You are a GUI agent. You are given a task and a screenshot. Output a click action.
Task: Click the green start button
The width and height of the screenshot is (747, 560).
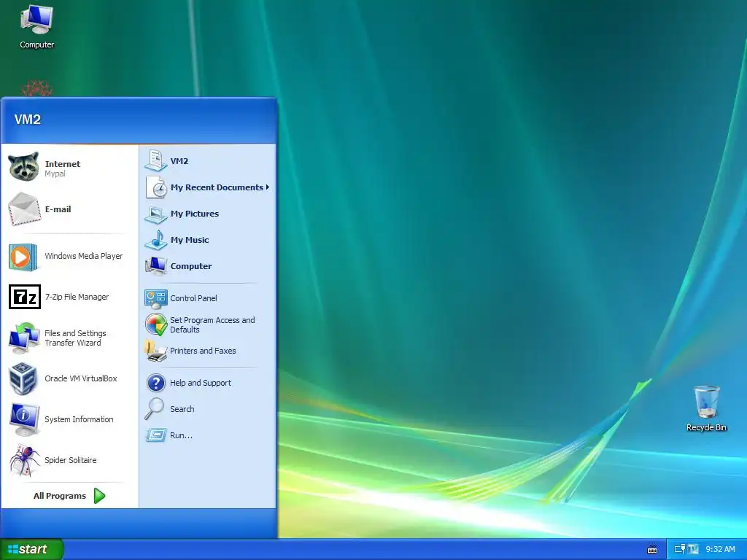tap(31, 549)
